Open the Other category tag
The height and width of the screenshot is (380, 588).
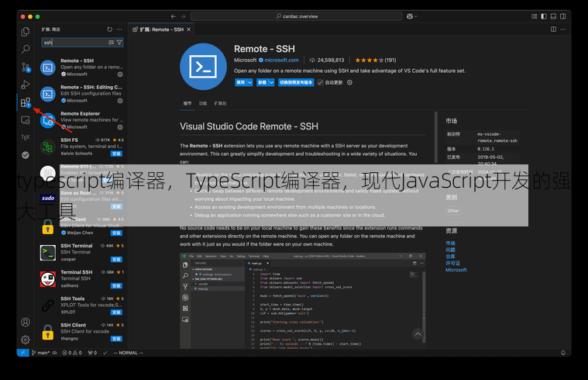click(453, 211)
